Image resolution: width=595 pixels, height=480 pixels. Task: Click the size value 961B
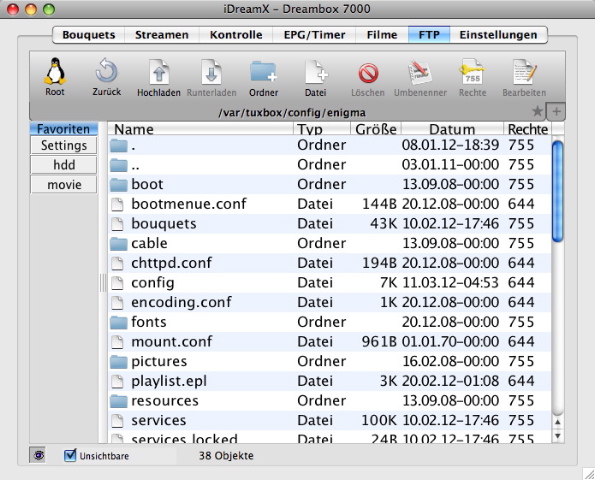pos(379,342)
